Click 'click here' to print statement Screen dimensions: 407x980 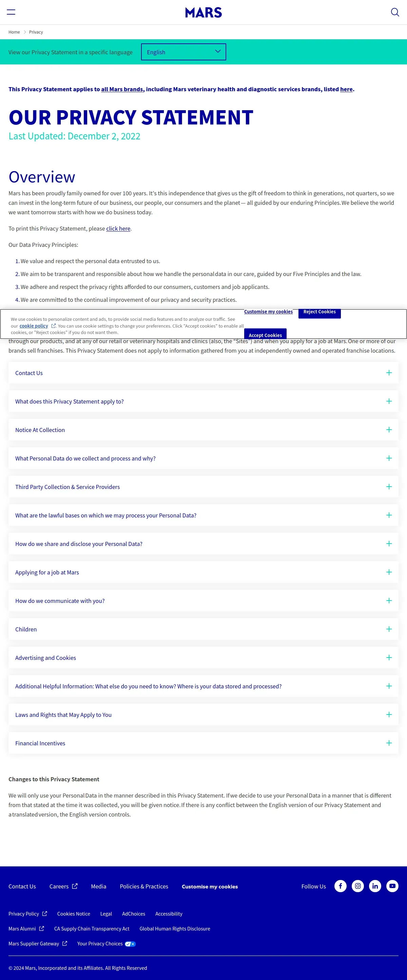pos(118,228)
